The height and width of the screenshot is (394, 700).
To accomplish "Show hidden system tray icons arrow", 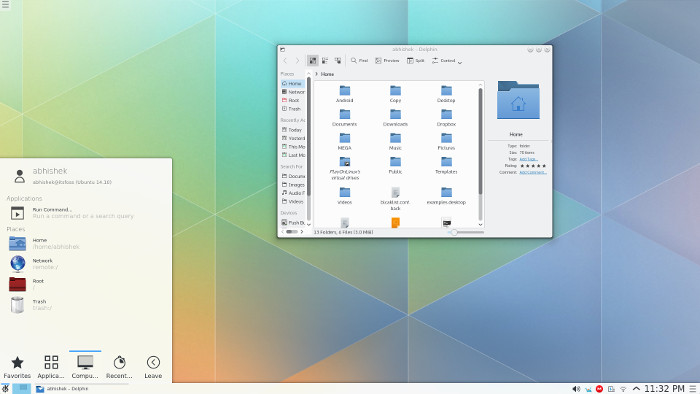I will (x=636, y=389).
